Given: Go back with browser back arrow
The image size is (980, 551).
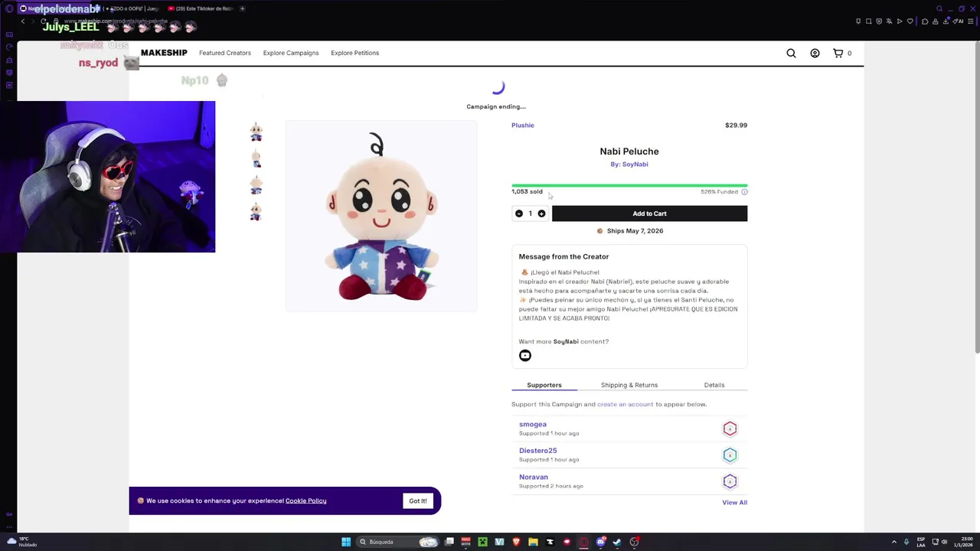Looking at the screenshot, I should coord(23,21).
